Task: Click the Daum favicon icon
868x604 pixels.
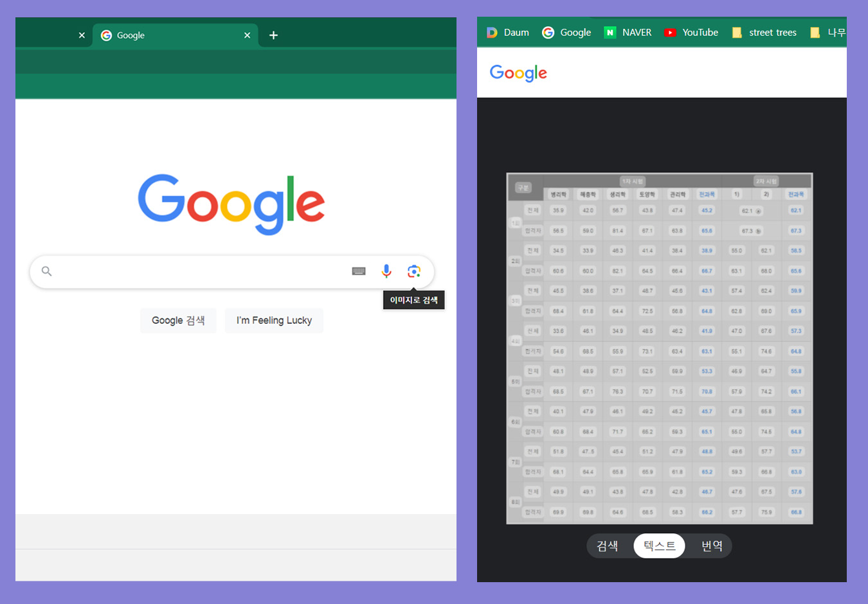Action: pos(492,32)
